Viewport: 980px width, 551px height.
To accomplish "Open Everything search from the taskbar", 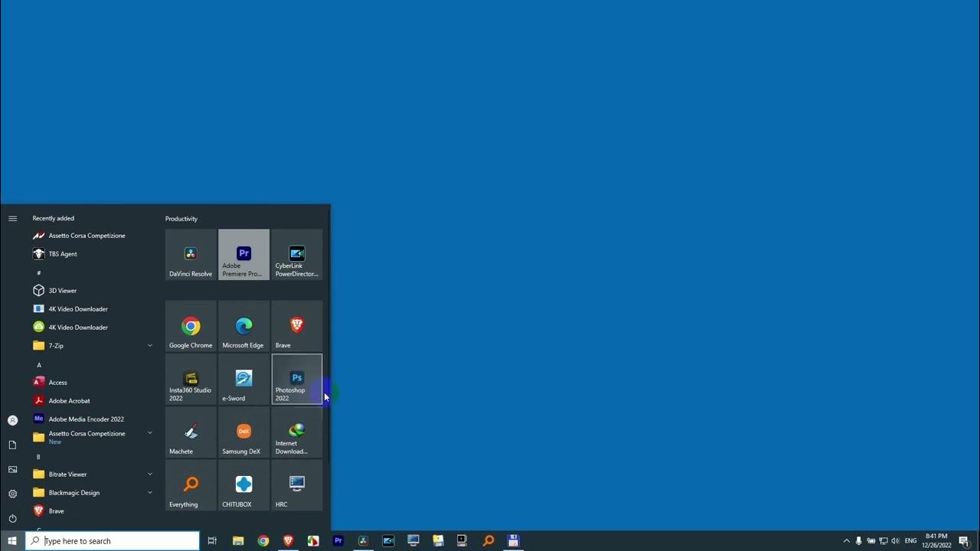I will pyautogui.click(x=488, y=541).
